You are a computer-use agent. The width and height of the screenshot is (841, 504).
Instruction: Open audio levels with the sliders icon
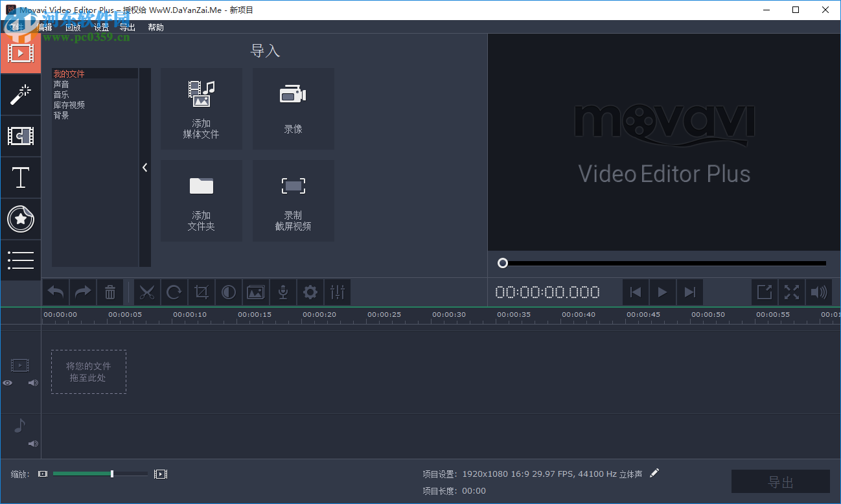(x=338, y=292)
